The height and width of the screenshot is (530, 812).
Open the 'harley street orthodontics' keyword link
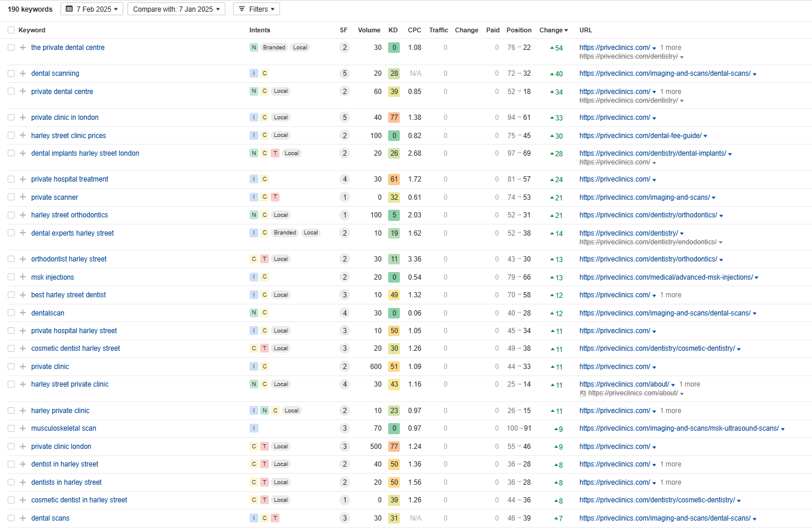(69, 215)
